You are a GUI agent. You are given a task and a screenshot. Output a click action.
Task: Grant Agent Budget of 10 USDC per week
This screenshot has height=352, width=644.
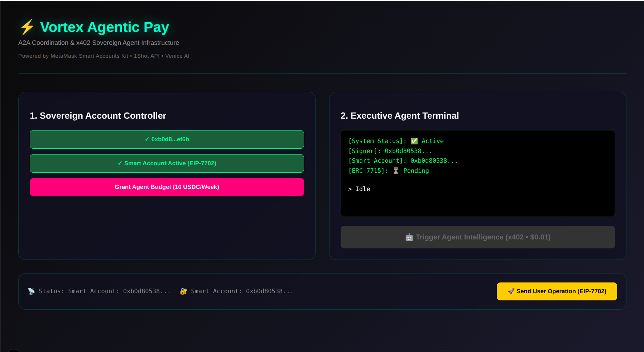(167, 187)
